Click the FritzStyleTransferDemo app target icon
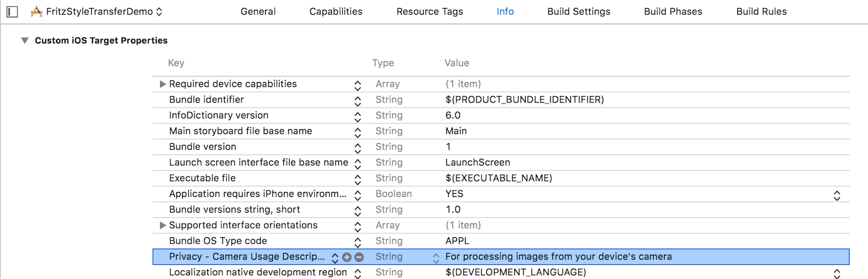This screenshot has height=279, width=868. pyautogui.click(x=36, y=11)
